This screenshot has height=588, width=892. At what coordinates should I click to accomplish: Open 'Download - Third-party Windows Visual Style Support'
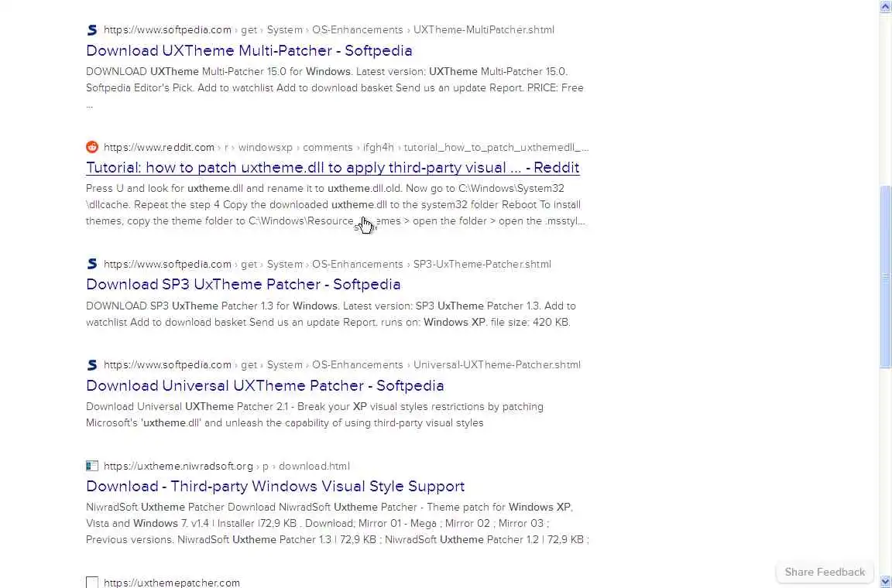coord(276,486)
